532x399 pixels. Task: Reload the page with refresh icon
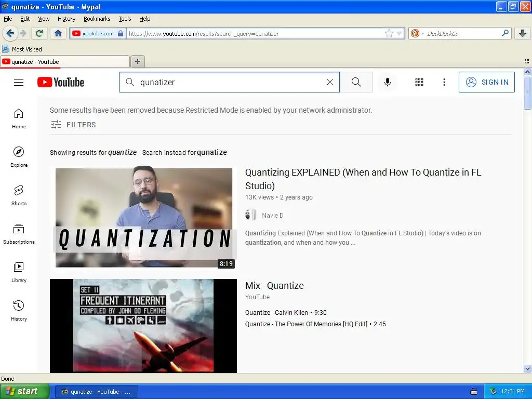point(39,33)
